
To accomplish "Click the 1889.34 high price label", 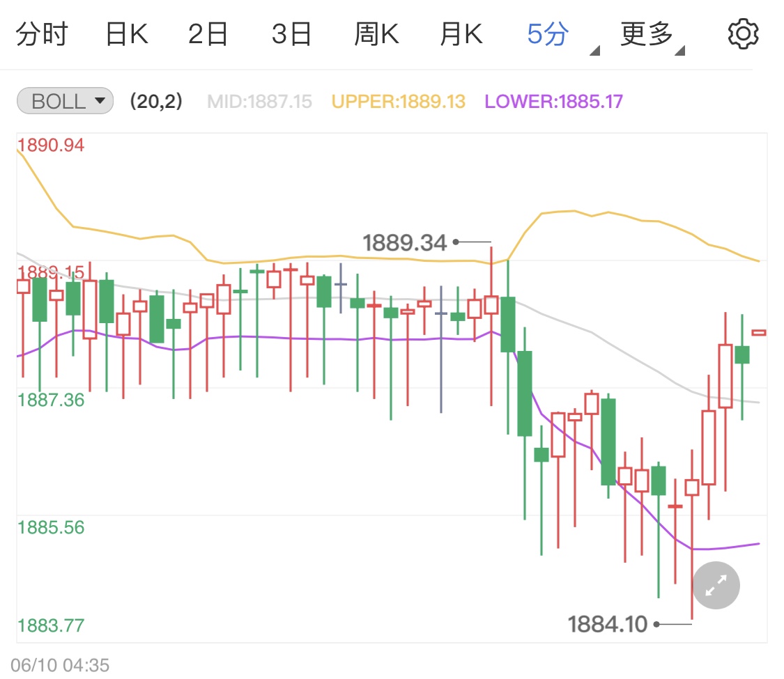I will click(x=404, y=243).
